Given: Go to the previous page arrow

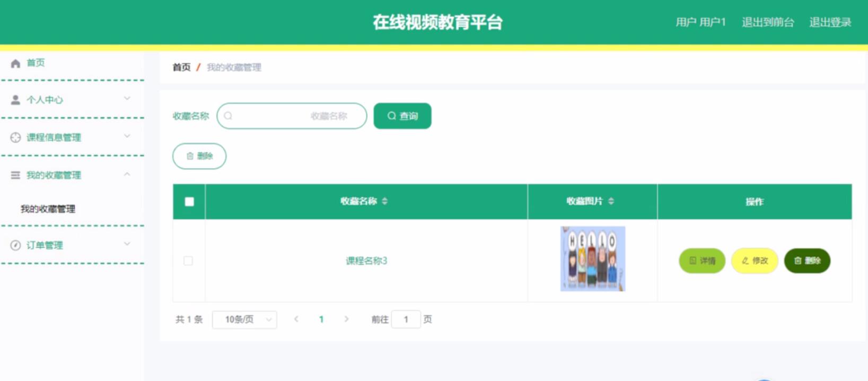Looking at the screenshot, I should [296, 319].
